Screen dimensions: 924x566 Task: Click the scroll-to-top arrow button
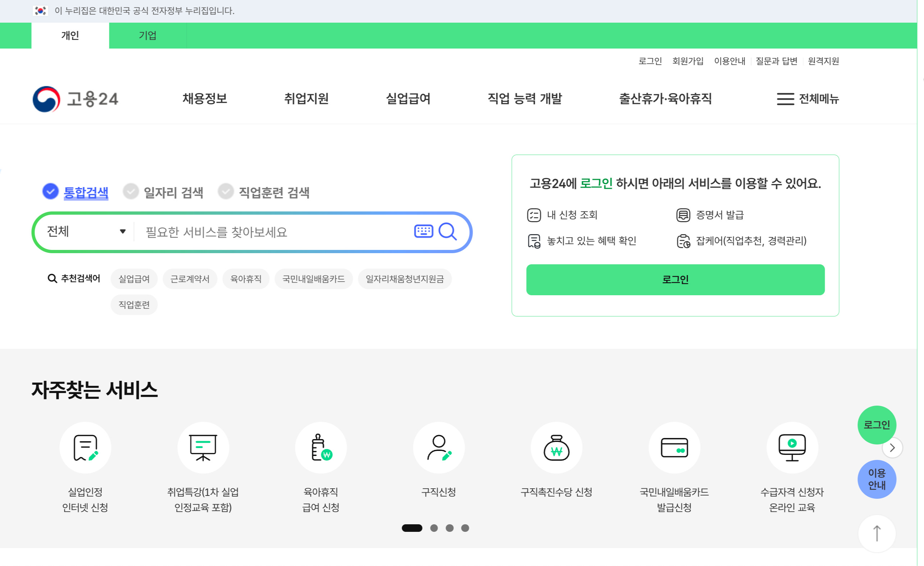click(x=877, y=533)
